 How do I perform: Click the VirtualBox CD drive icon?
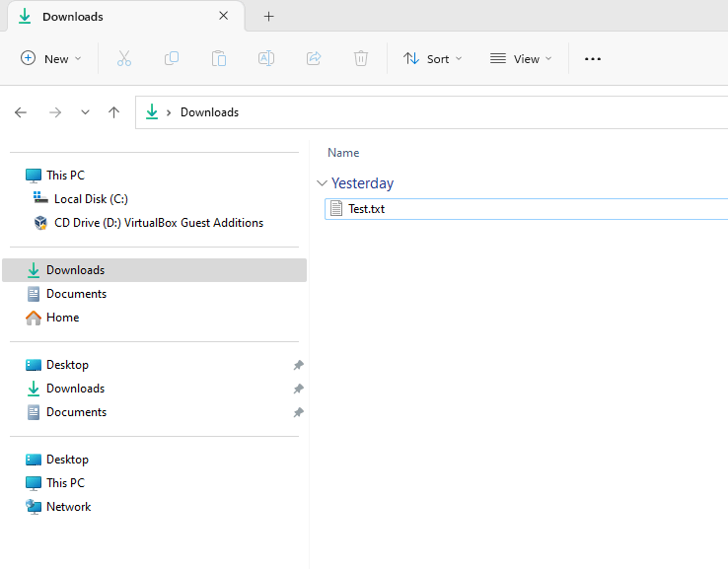[40, 223]
